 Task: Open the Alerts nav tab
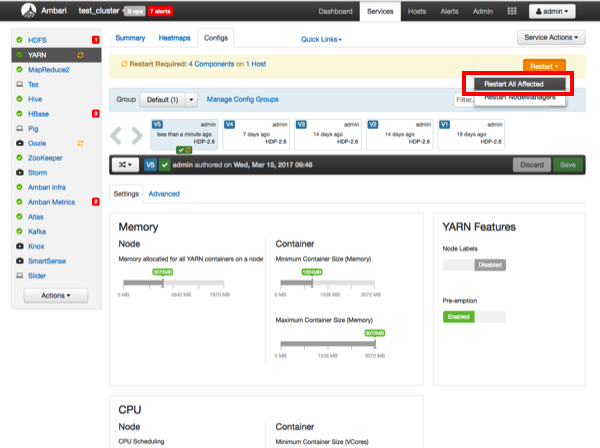tap(449, 11)
